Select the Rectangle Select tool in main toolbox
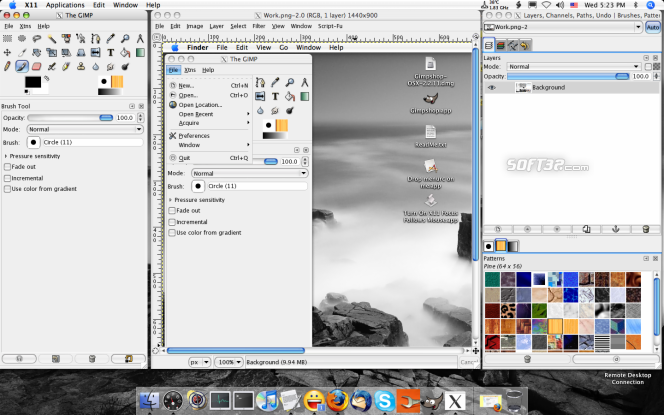The height and width of the screenshot is (415, 664). point(8,37)
